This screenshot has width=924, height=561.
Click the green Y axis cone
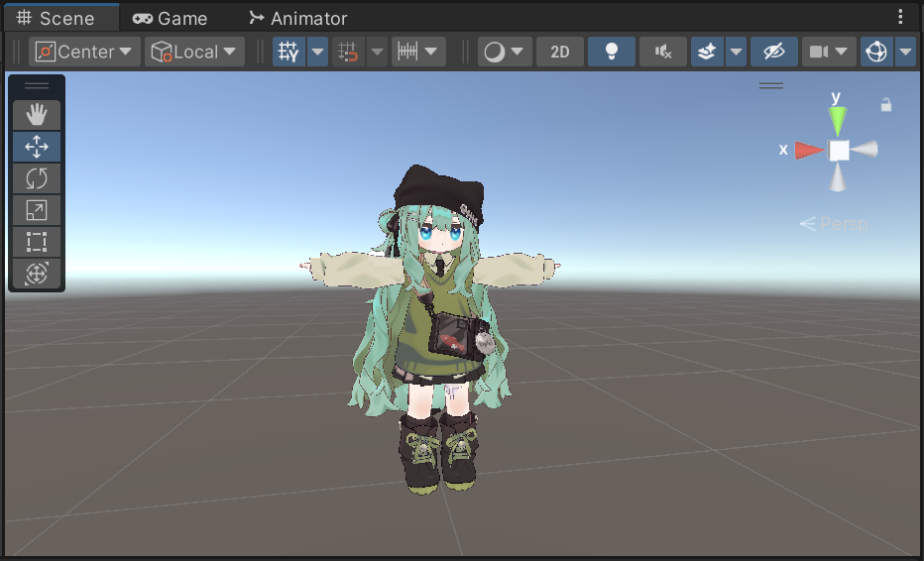(x=838, y=121)
